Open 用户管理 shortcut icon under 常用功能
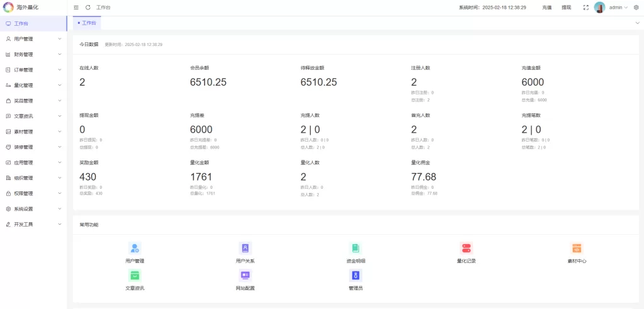 (x=135, y=248)
